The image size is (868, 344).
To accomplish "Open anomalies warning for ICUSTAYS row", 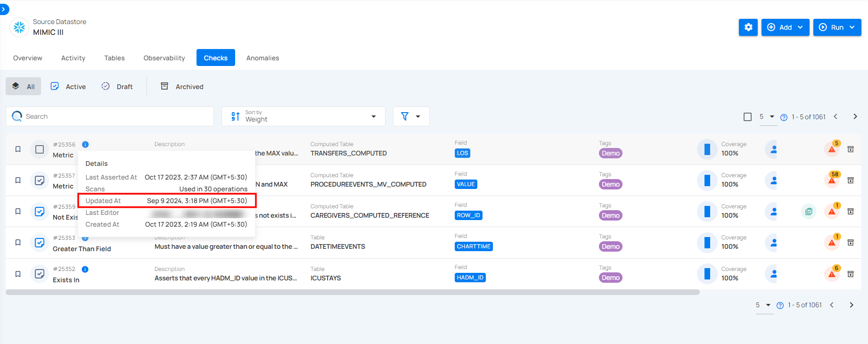I will (x=832, y=274).
